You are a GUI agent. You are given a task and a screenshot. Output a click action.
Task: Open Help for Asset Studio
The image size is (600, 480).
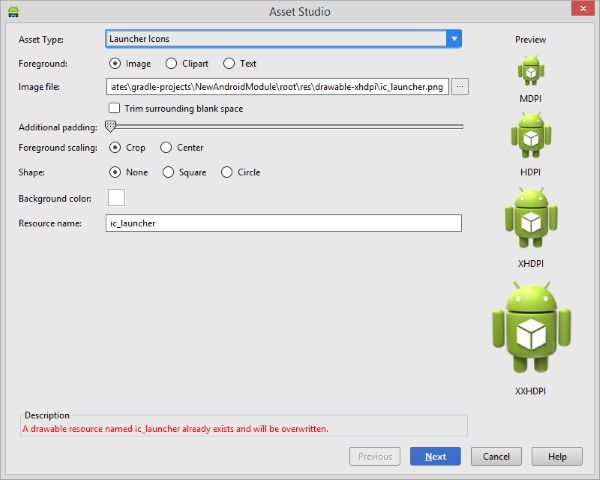point(557,456)
